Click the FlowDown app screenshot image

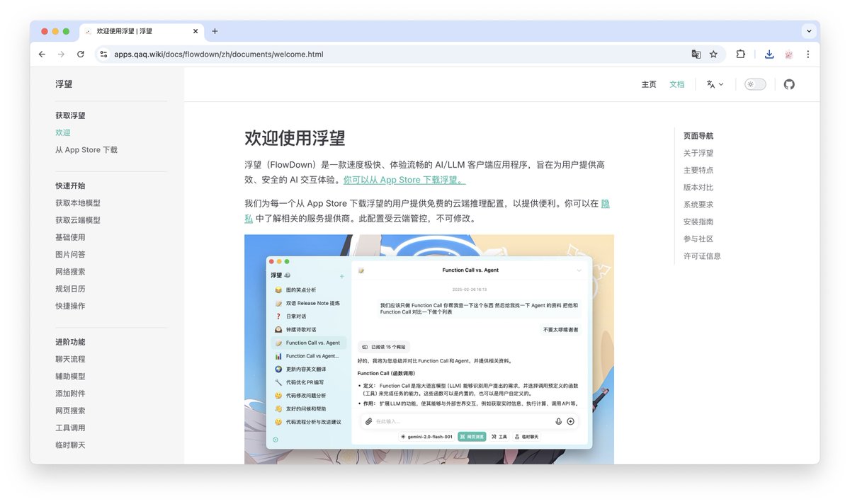(x=429, y=350)
